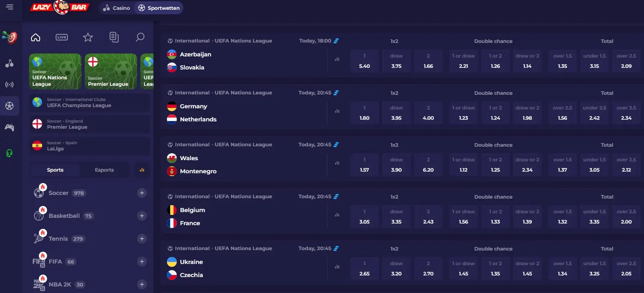Open statistics icon for Germany vs Netherlands
Screen dimensions: 644x293
pos(337,111)
